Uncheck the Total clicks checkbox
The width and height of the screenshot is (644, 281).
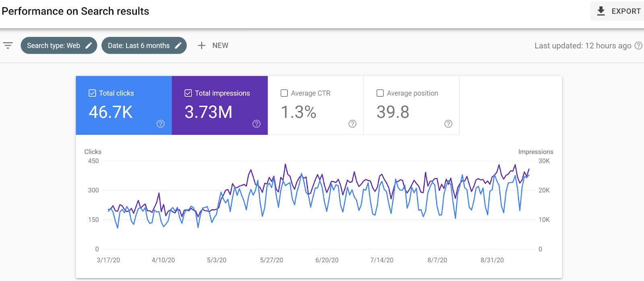click(92, 93)
